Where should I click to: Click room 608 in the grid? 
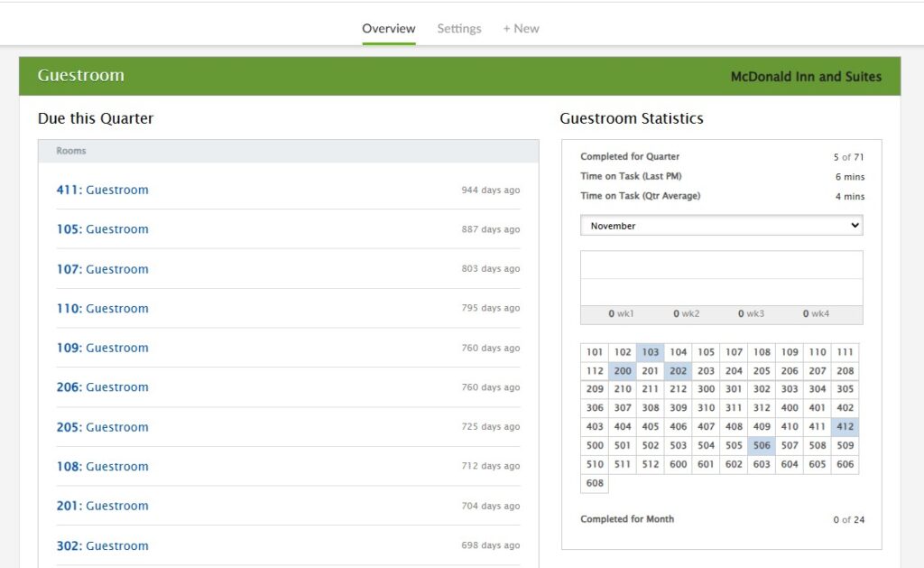(595, 483)
